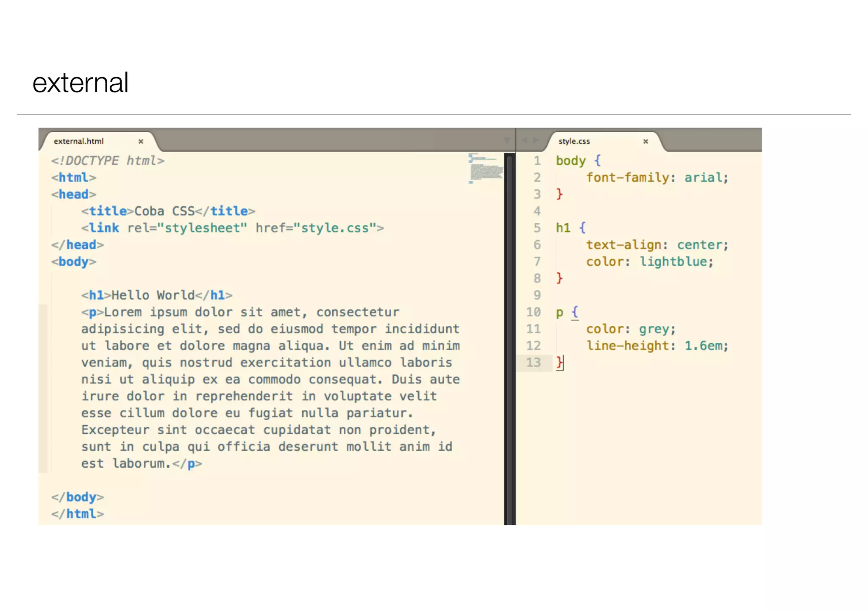This screenshot has width=868, height=613.
Task: Click the right tab-scroll arrow
Action: tap(536, 140)
